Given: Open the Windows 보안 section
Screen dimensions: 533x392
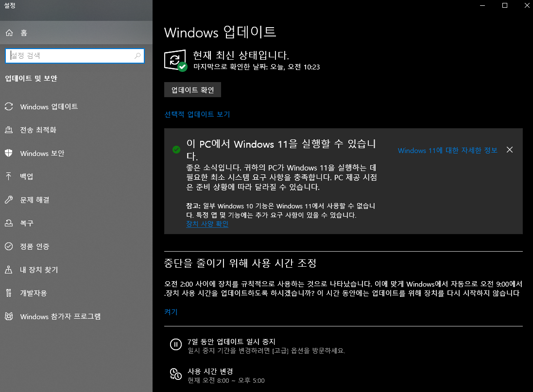Looking at the screenshot, I should pos(76,153).
